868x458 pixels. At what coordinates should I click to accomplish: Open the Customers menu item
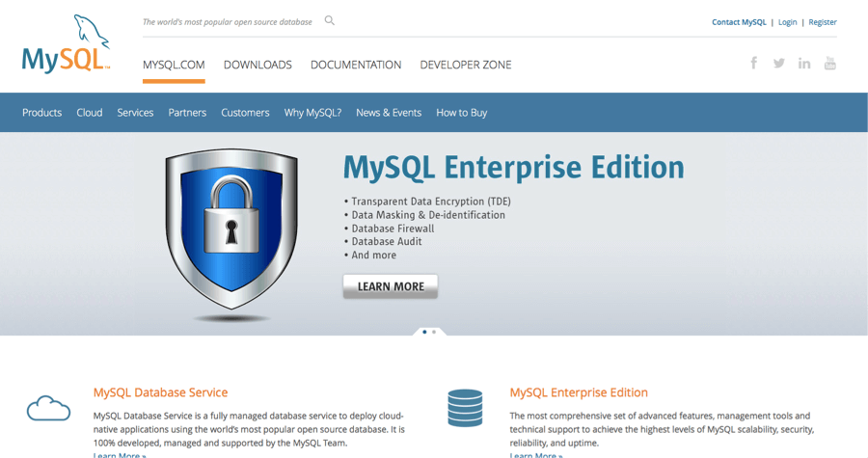click(245, 113)
